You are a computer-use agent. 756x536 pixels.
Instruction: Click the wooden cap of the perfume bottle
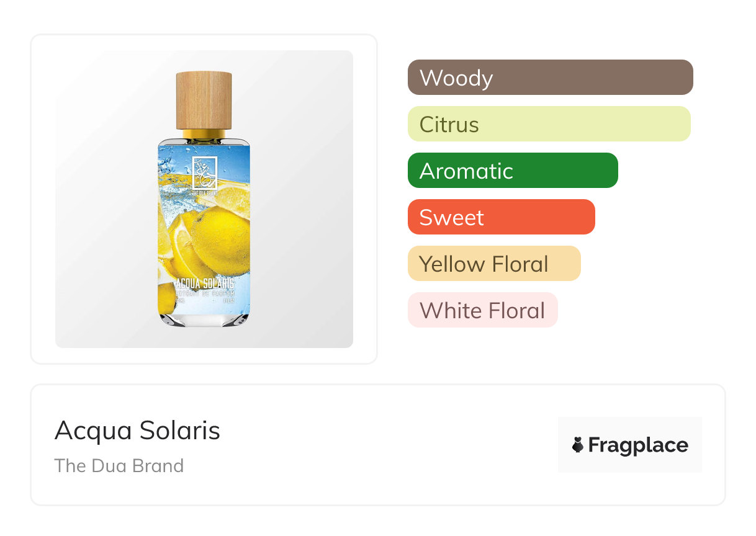(204, 100)
